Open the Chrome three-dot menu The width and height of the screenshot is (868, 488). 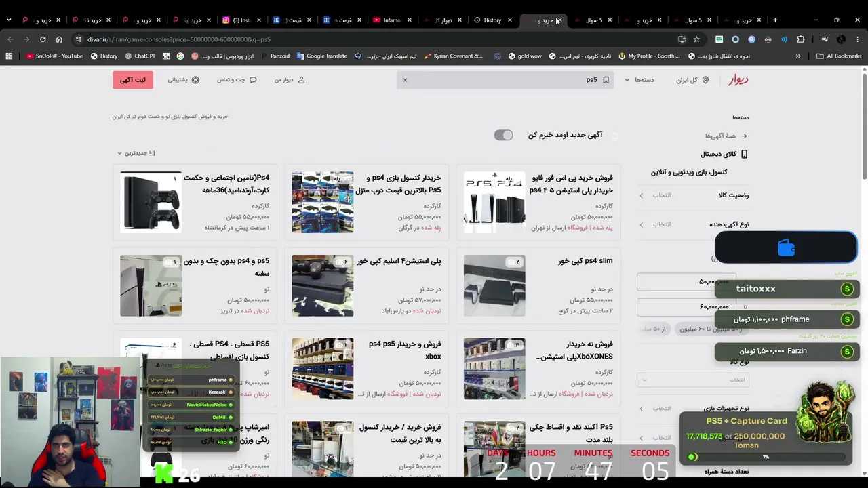coord(858,39)
